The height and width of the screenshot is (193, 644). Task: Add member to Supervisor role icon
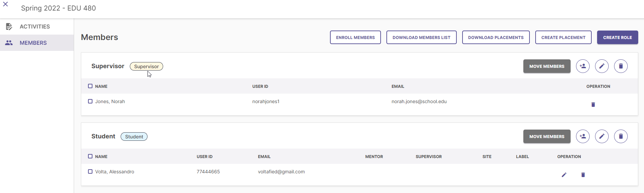[x=583, y=66]
